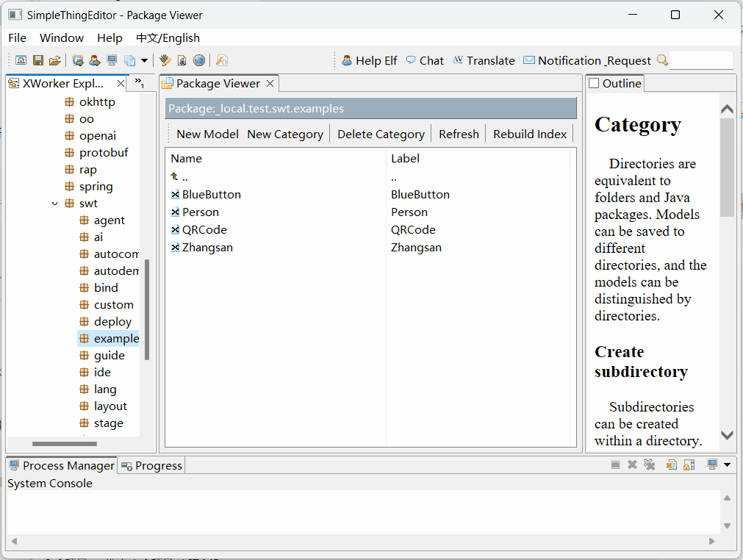This screenshot has height=560, width=743.
Task: Click the open folder toolbar icon
Action: click(x=54, y=60)
